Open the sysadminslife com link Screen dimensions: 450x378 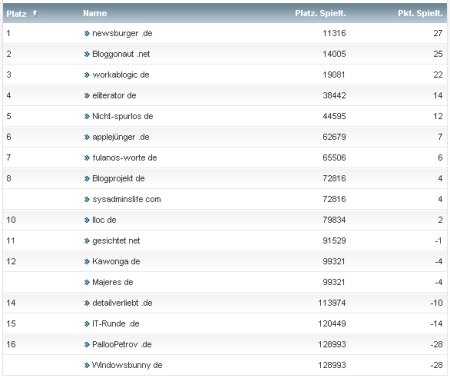tap(127, 199)
